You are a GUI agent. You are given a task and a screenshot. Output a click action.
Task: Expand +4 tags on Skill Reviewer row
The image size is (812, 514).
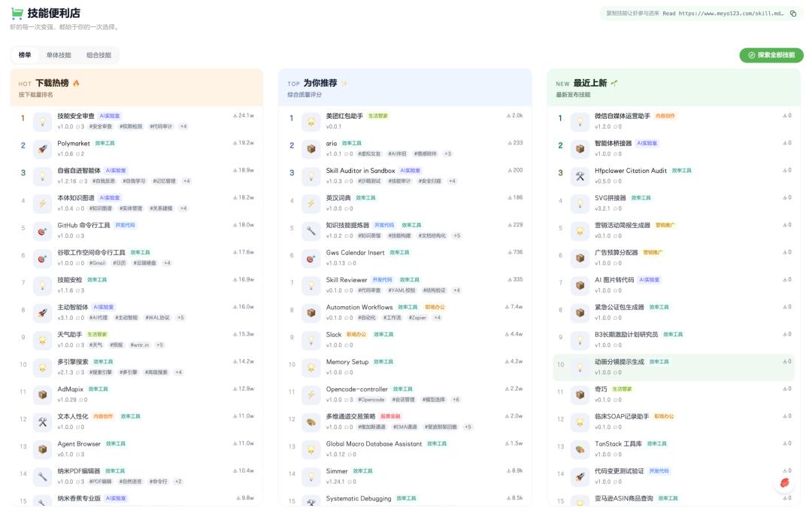coord(456,290)
